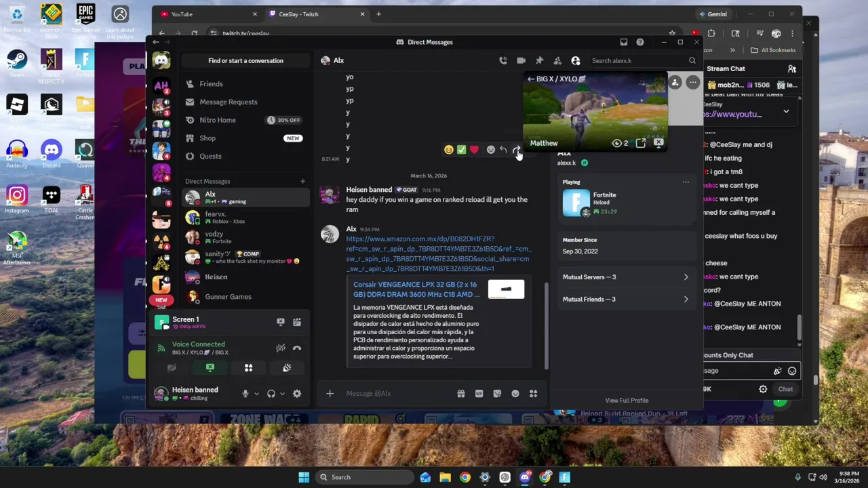This screenshot has width=868, height=488.
Task: Open Windows Start menu
Action: pos(304,477)
